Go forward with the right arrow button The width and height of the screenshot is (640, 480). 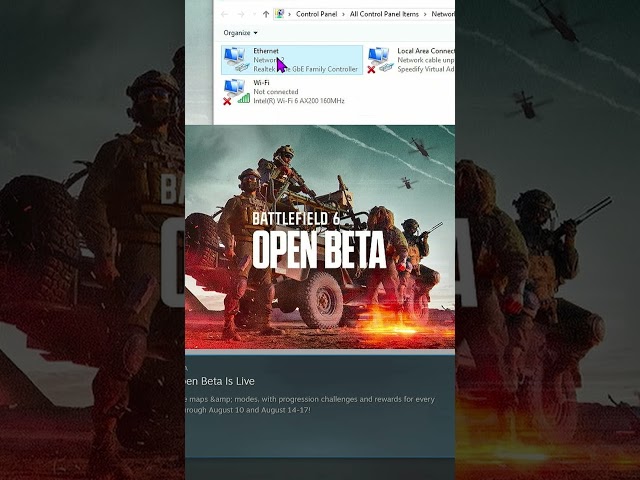[x=241, y=14]
